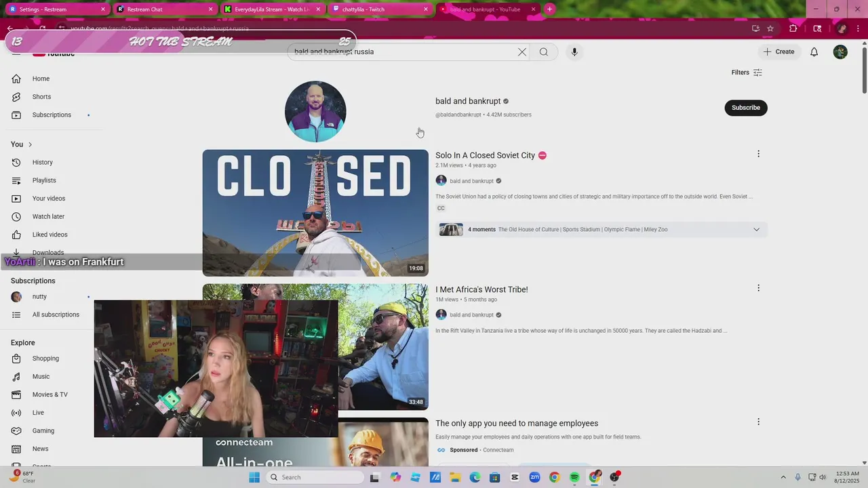Open a new browser tab with plus
Image resolution: width=868 pixels, height=488 pixels.
click(x=549, y=9)
